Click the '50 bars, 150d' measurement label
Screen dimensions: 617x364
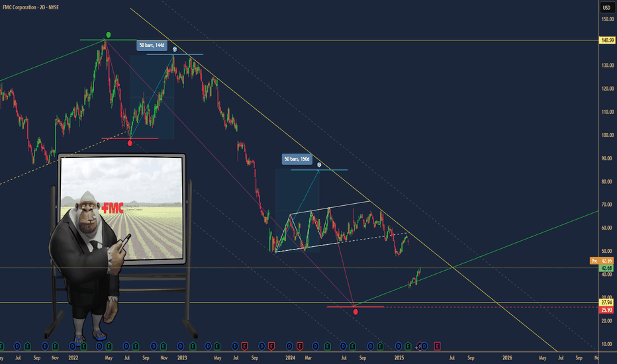pyautogui.click(x=297, y=159)
